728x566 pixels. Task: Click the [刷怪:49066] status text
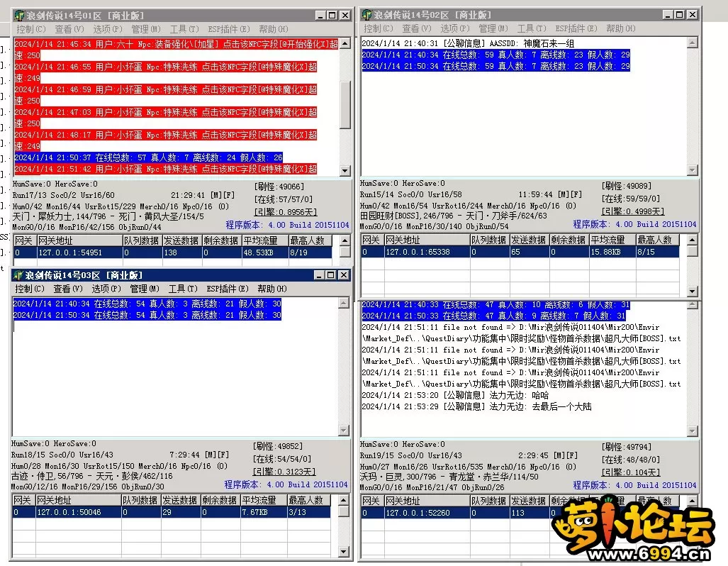279,187
